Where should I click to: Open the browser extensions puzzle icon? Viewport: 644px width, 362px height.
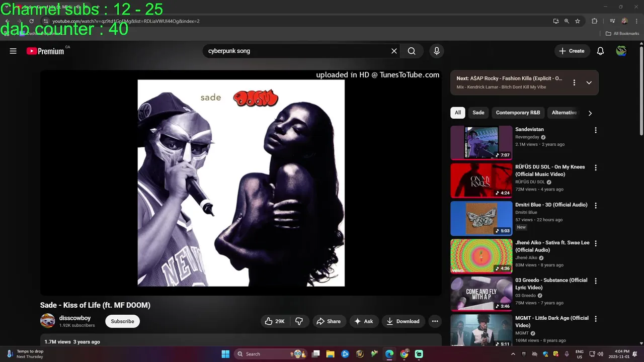click(594, 21)
